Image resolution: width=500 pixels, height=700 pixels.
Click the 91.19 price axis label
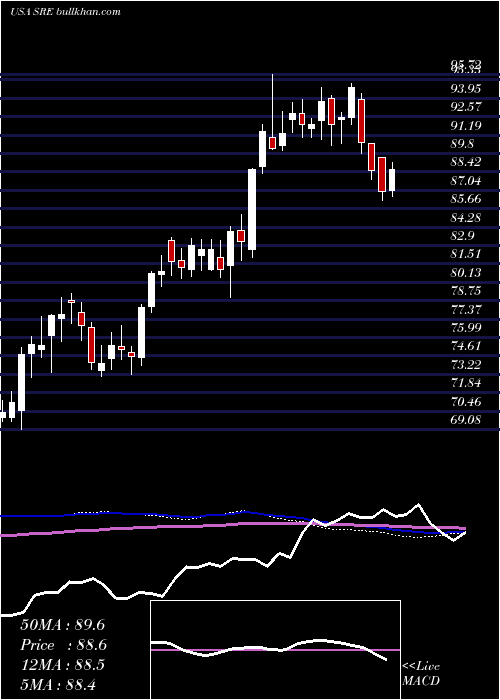tap(466, 126)
